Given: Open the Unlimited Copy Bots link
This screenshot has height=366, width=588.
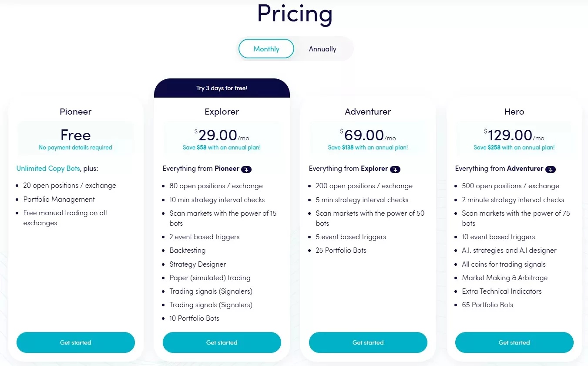Looking at the screenshot, I should [x=48, y=169].
